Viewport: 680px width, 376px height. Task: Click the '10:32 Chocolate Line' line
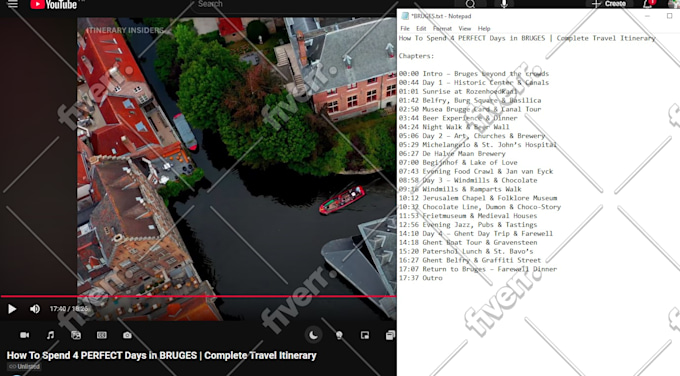(x=480, y=207)
